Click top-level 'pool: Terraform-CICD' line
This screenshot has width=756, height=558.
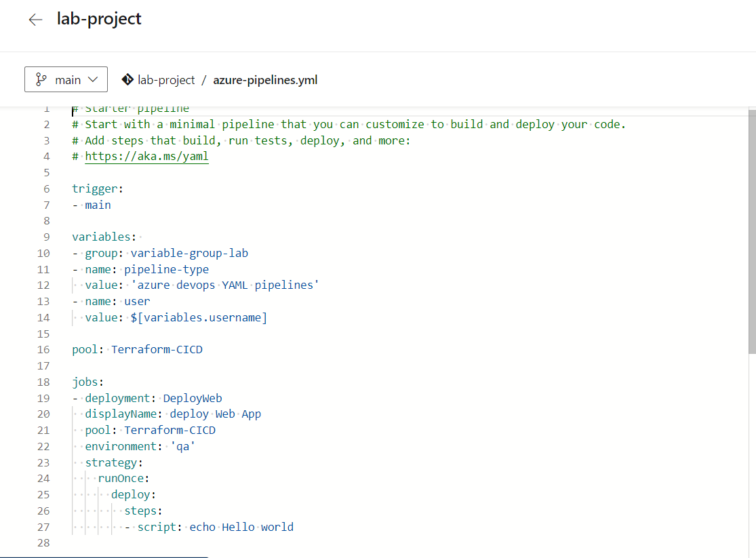click(138, 350)
